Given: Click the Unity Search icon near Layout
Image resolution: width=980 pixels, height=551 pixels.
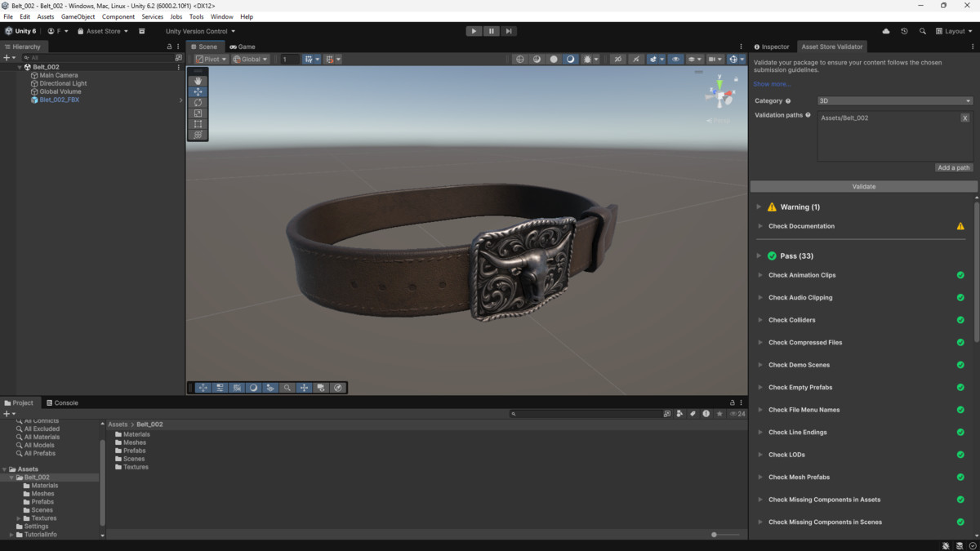Looking at the screenshot, I should pyautogui.click(x=924, y=31).
